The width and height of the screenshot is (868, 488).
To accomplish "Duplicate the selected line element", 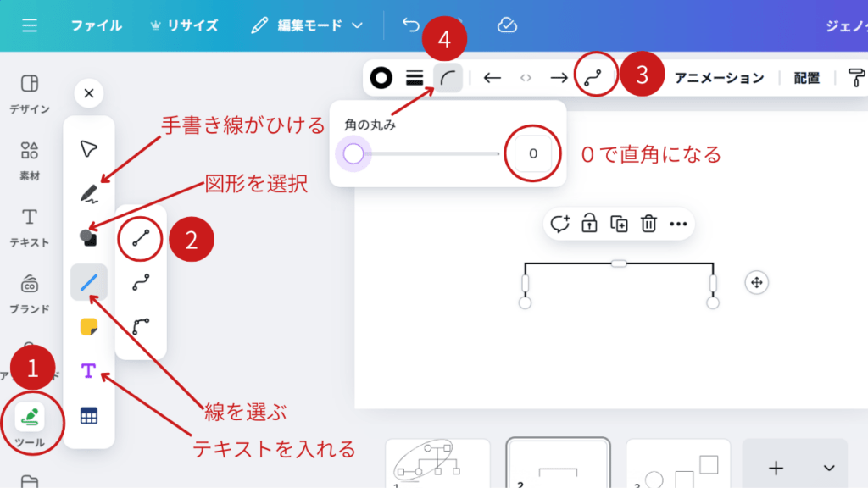I will pyautogui.click(x=620, y=224).
